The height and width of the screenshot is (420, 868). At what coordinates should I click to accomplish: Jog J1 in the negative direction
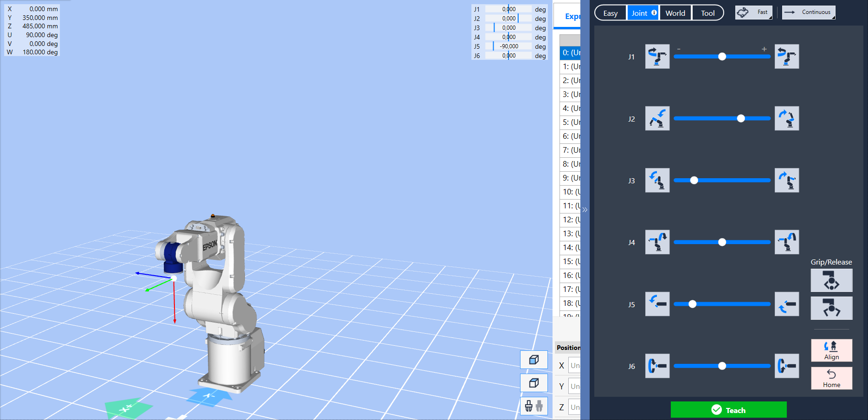[657, 57]
